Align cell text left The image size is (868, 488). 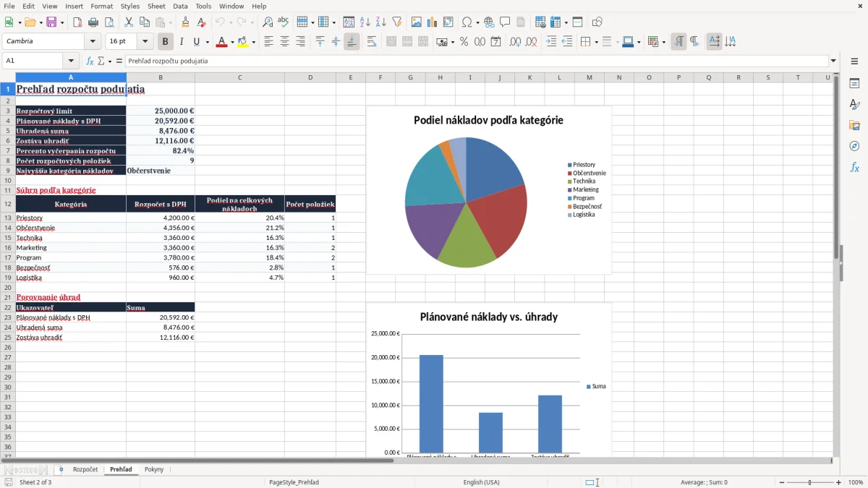(x=268, y=42)
